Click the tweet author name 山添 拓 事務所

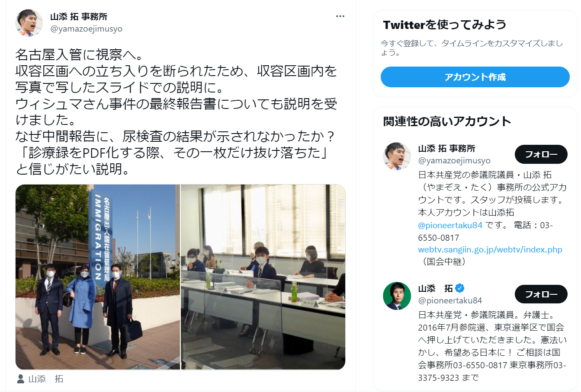[x=79, y=17]
